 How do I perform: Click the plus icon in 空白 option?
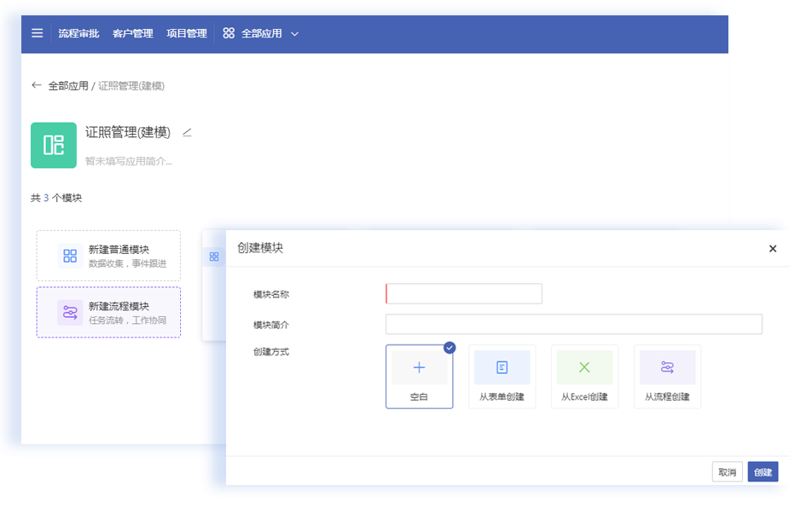coord(420,367)
